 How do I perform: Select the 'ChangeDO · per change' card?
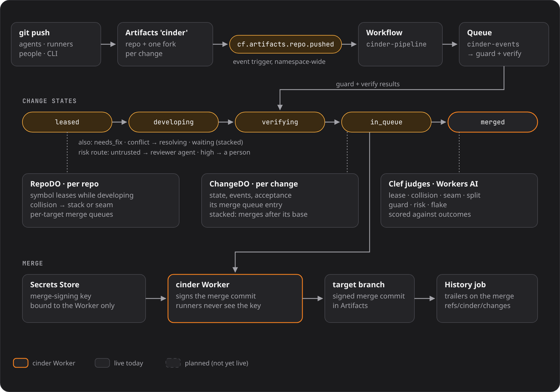pyautogui.click(x=280, y=200)
